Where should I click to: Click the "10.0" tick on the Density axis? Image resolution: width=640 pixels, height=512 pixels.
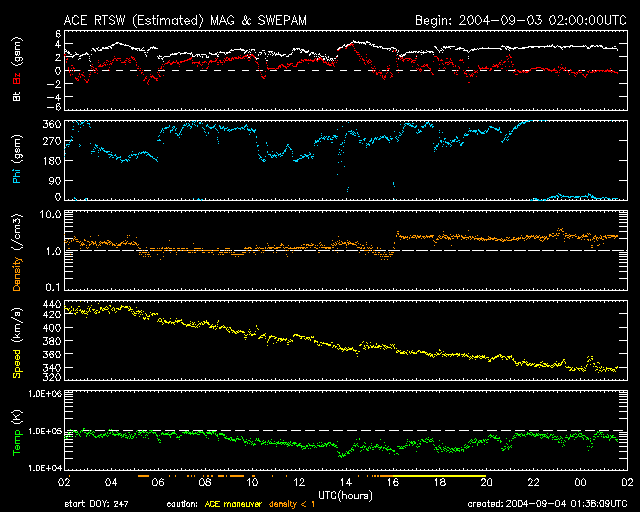tap(51, 215)
